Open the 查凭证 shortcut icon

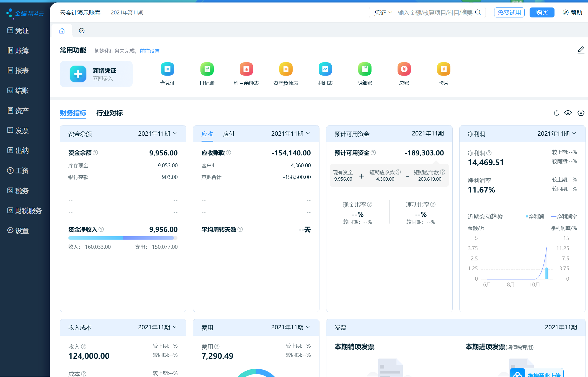coord(167,69)
